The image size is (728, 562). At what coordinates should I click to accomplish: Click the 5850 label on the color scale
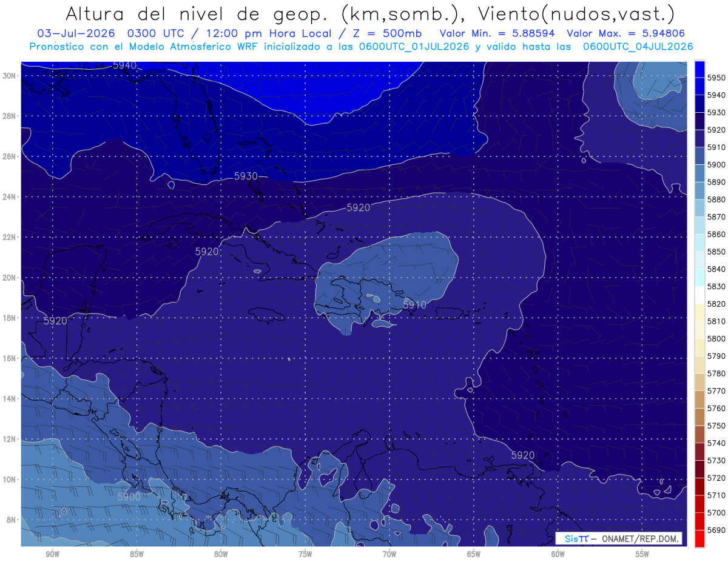(716, 252)
